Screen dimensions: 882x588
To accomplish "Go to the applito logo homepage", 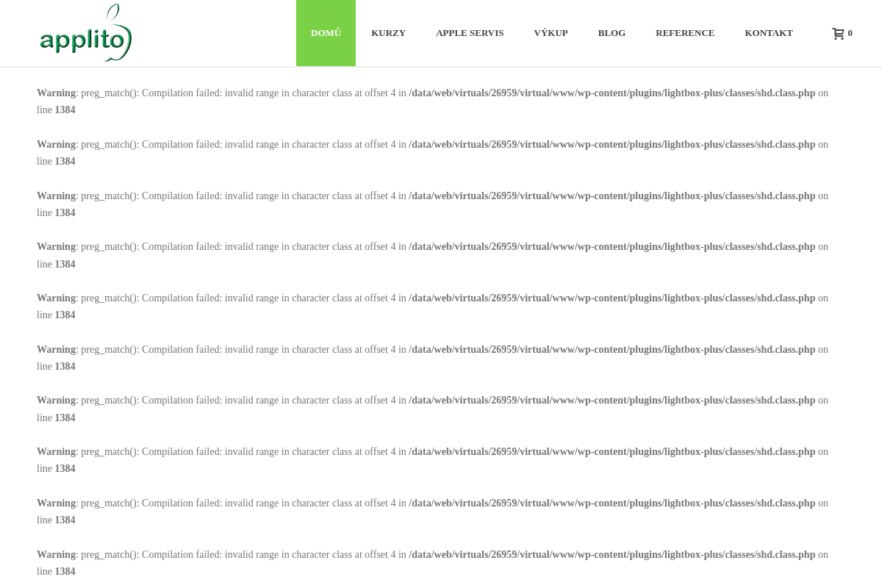I will pyautogui.click(x=85, y=33).
